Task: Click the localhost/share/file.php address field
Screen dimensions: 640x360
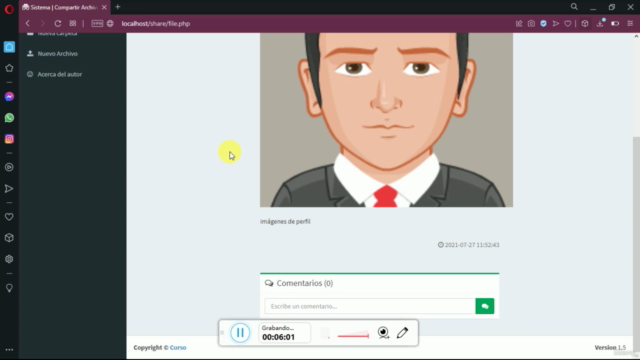Action: coord(156,24)
